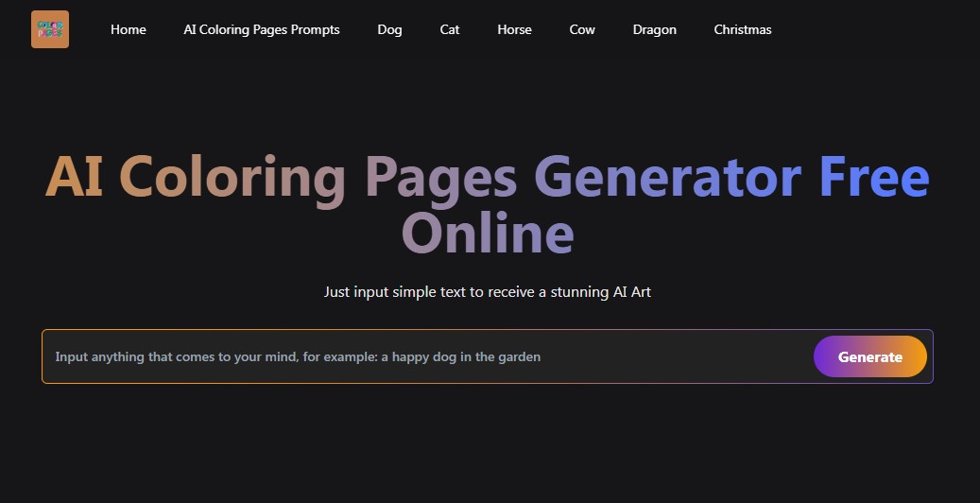Click 'Generator' in the gradient heading

[x=668, y=177]
